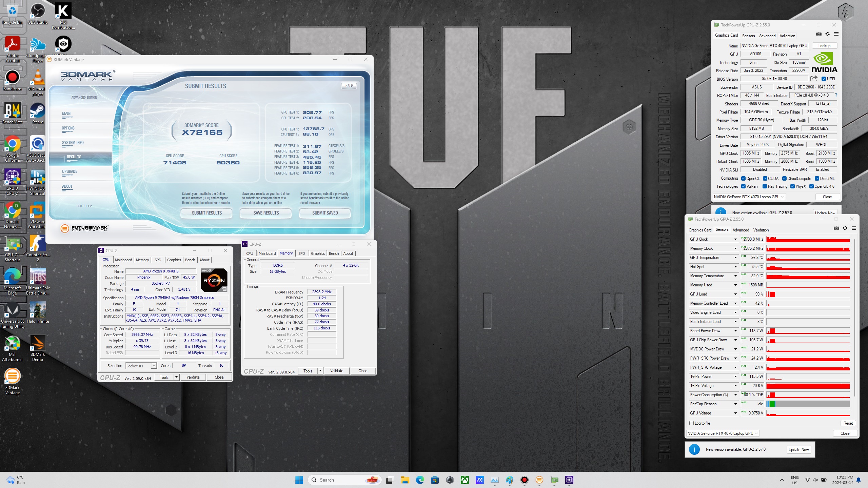868x488 pixels.
Task: Click refresh icon in top GPU-Z window
Action: pyautogui.click(x=827, y=34)
